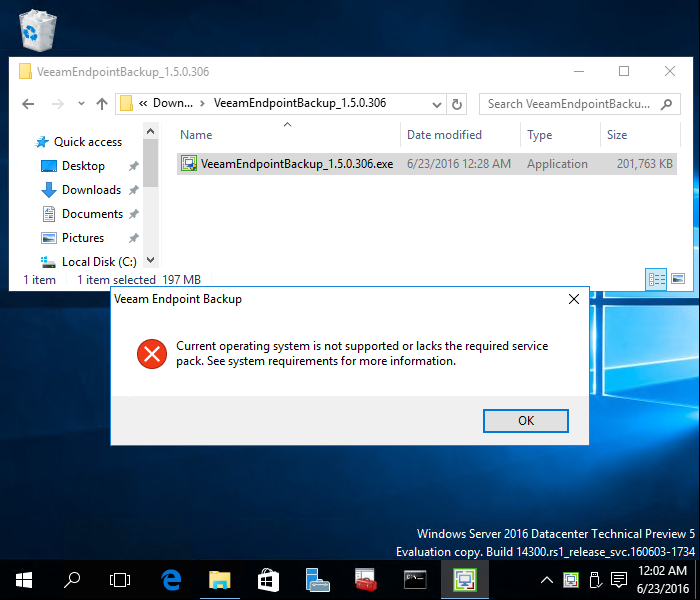Open Task View from the taskbar
Image resolution: width=700 pixels, height=600 pixels.
[120, 580]
